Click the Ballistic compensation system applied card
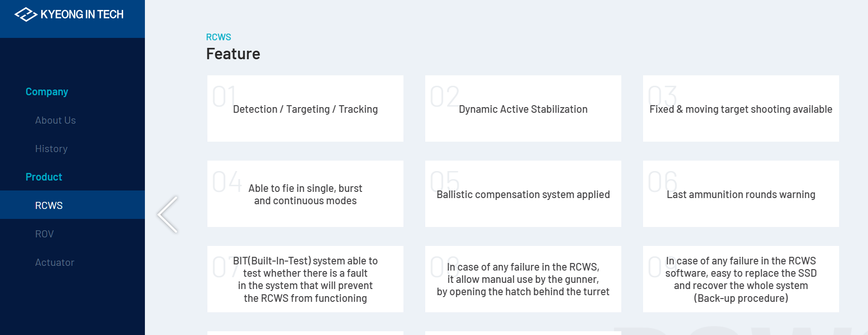 tap(523, 194)
